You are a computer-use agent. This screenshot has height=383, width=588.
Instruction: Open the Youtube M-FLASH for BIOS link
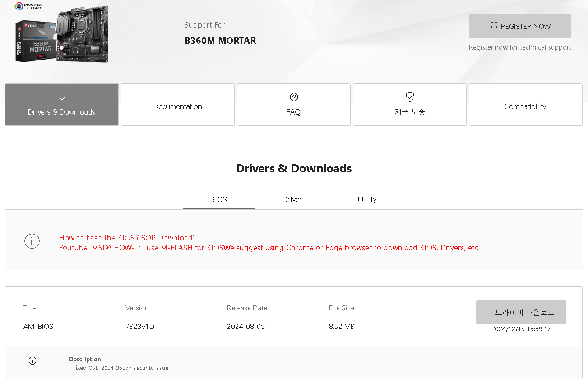(x=141, y=248)
